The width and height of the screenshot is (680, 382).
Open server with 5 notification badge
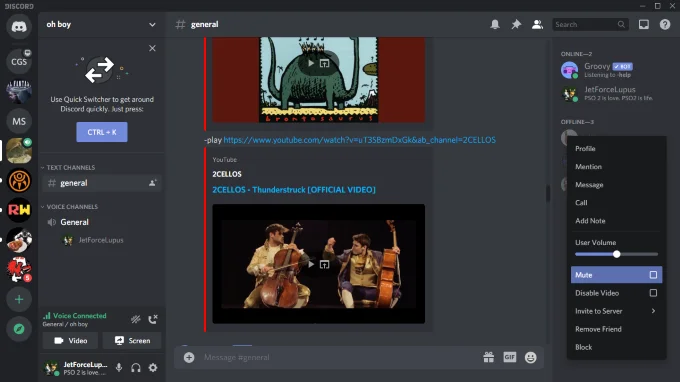point(19,270)
